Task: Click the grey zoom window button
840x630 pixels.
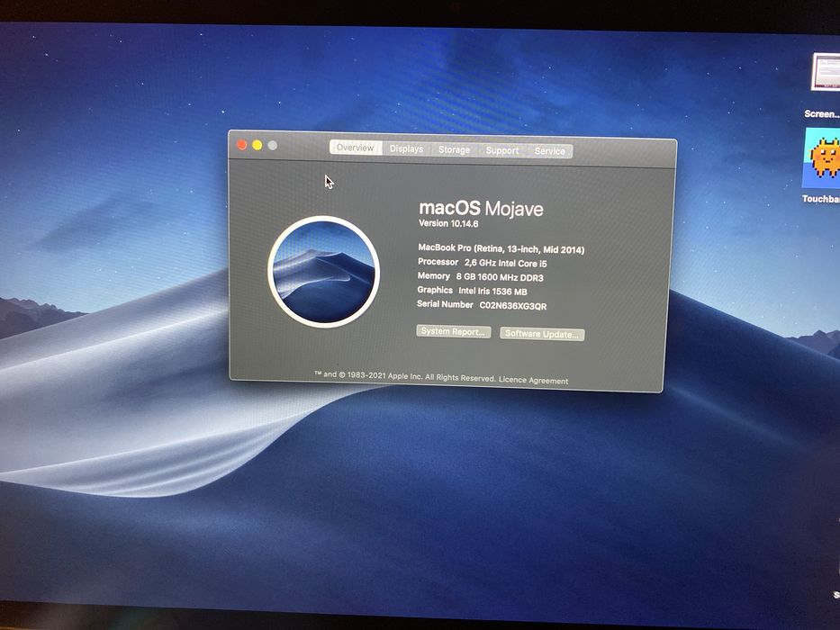Action: pyautogui.click(x=272, y=145)
